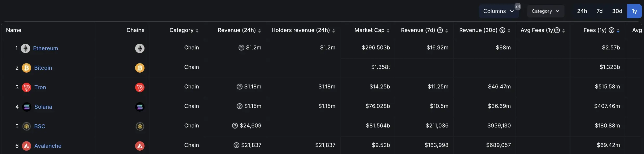
Task: Open the Ethereum chain page link
Action: tap(45, 48)
